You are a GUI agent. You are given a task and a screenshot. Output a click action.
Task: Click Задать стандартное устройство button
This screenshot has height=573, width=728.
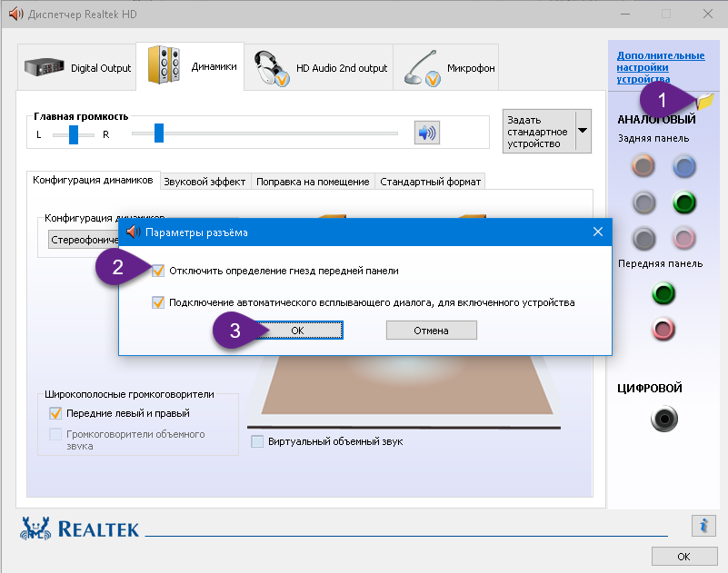point(539,132)
